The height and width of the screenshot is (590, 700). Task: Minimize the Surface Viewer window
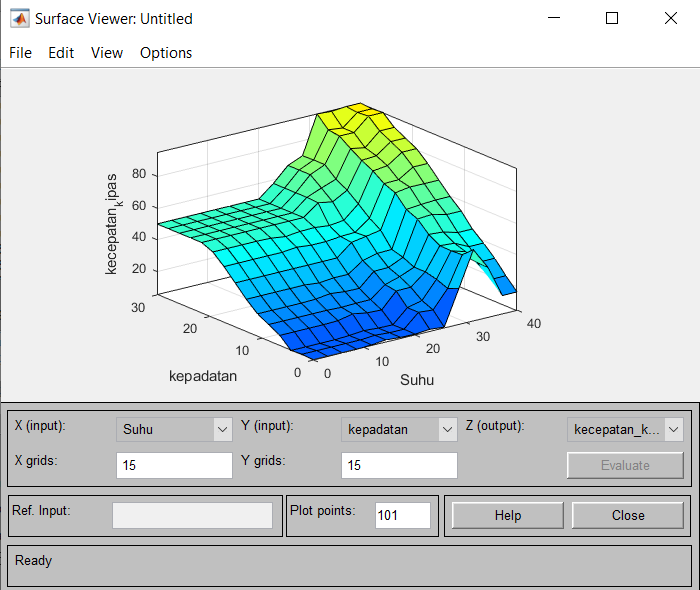click(x=554, y=18)
